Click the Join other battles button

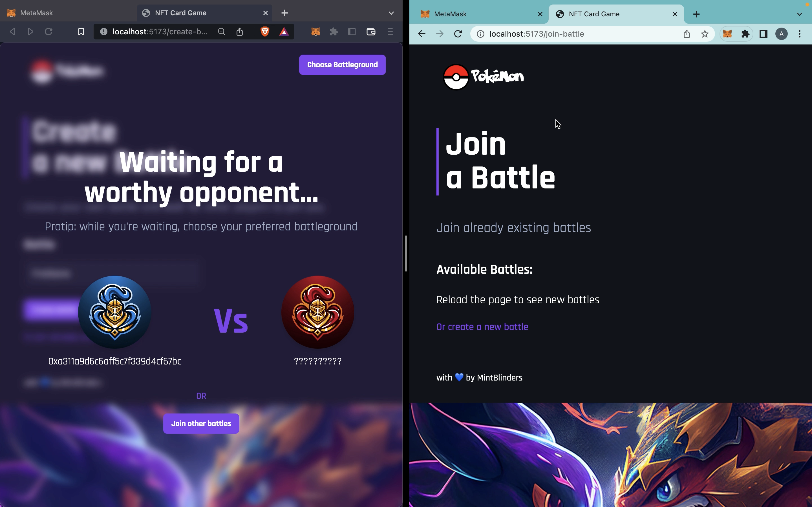201,424
